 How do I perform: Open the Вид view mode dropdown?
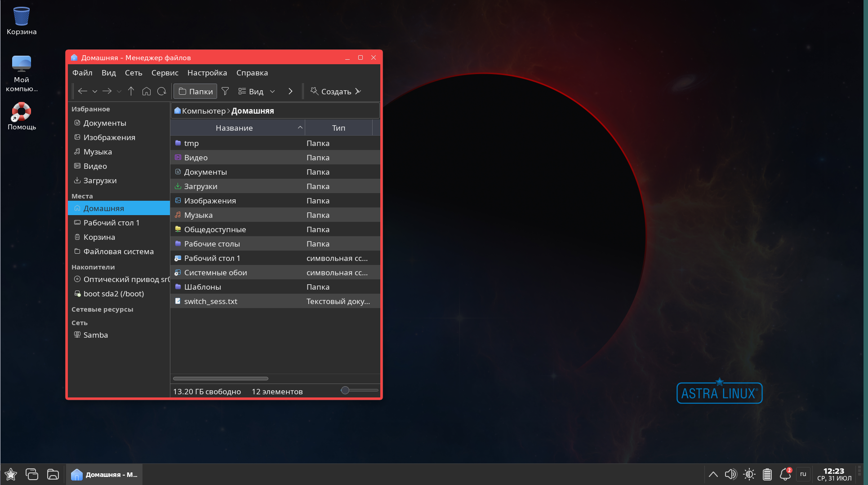256,91
